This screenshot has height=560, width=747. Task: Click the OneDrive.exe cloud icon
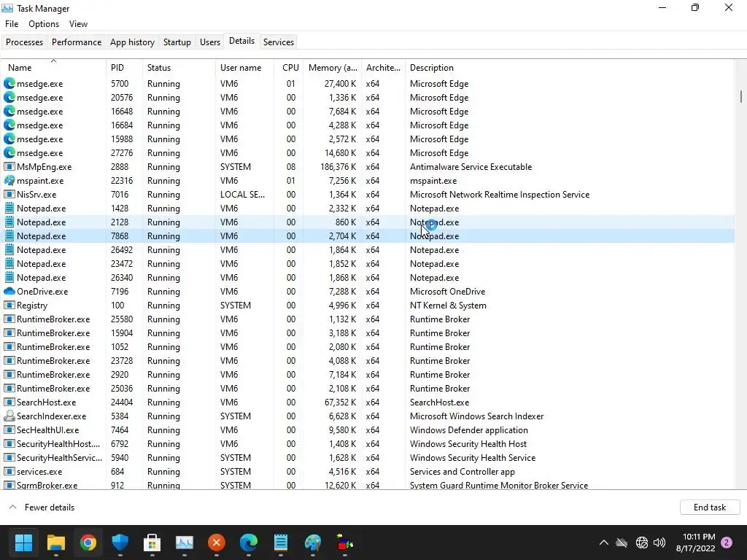pyautogui.click(x=9, y=291)
